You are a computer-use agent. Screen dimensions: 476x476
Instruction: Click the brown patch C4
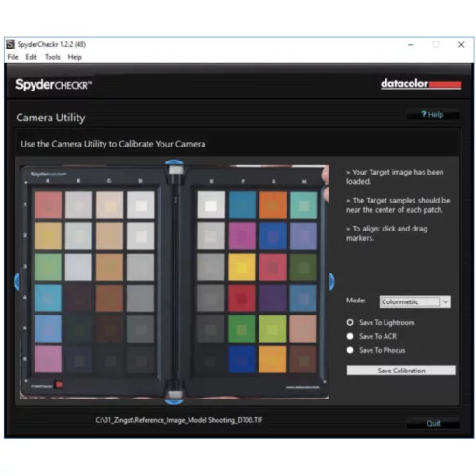click(109, 298)
